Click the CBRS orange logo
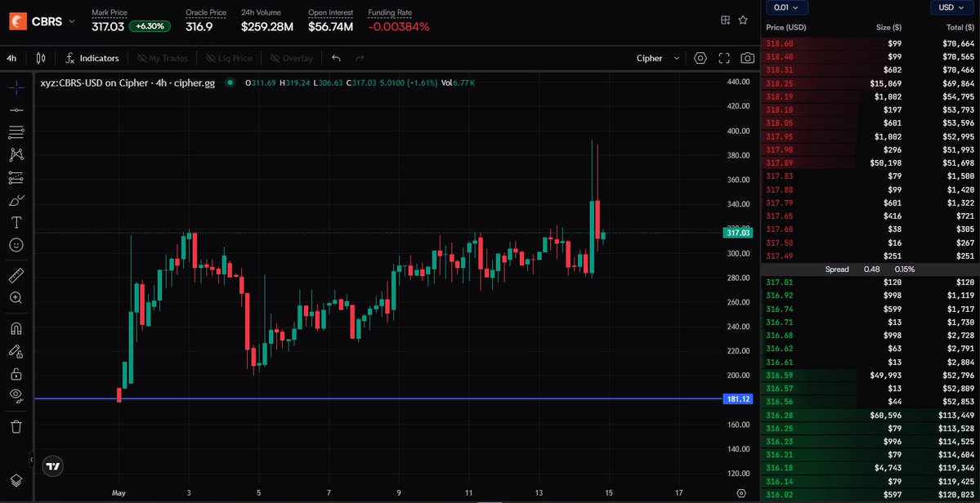 click(x=17, y=22)
